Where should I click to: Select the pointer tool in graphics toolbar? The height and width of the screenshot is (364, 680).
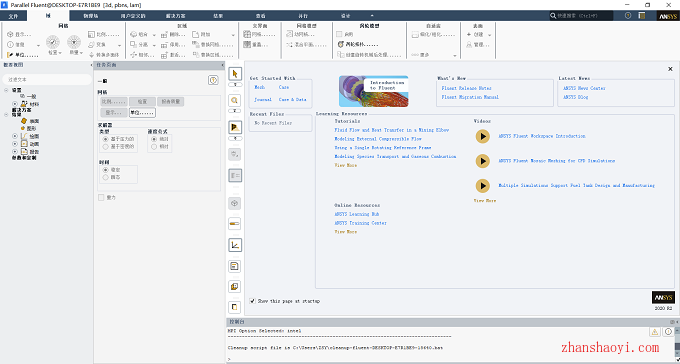coord(235,74)
